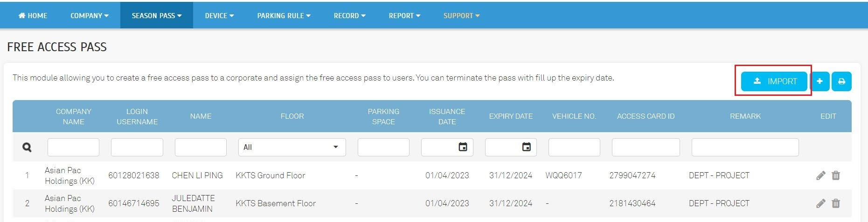The height and width of the screenshot is (222, 868).
Task: Delete CHEN LI PING's pass with trash icon
Action: [x=836, y=175]
